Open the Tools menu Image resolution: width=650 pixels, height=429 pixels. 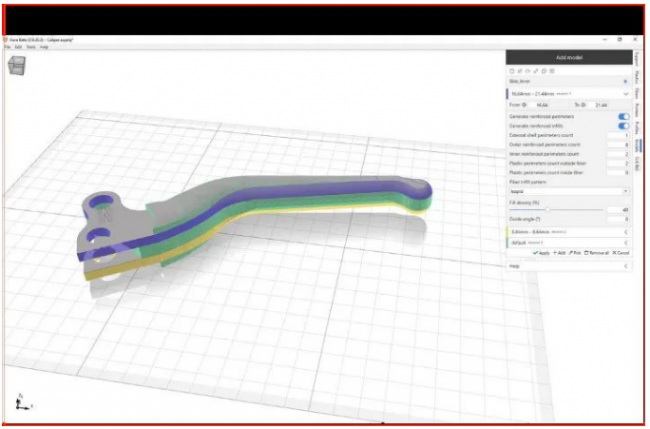(30, 47)
